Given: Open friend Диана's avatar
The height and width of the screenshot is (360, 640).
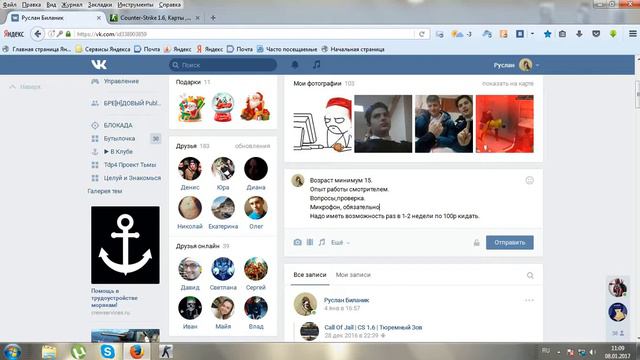Looking at the screenshot, I should pyautogui.click(x=256, y=169).
